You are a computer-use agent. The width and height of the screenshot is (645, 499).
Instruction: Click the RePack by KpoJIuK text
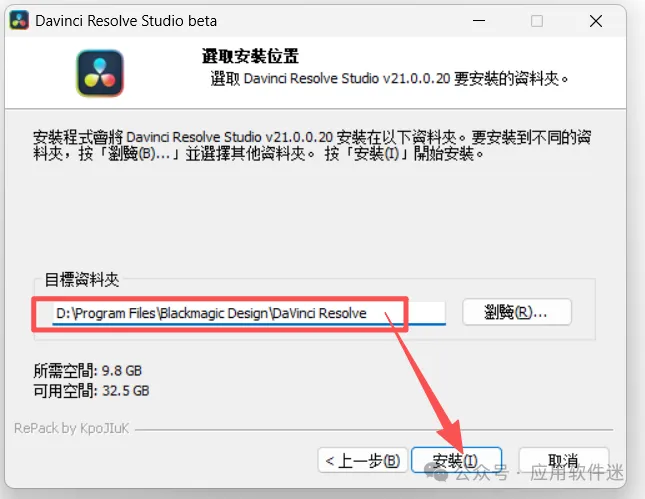point(72,428)
